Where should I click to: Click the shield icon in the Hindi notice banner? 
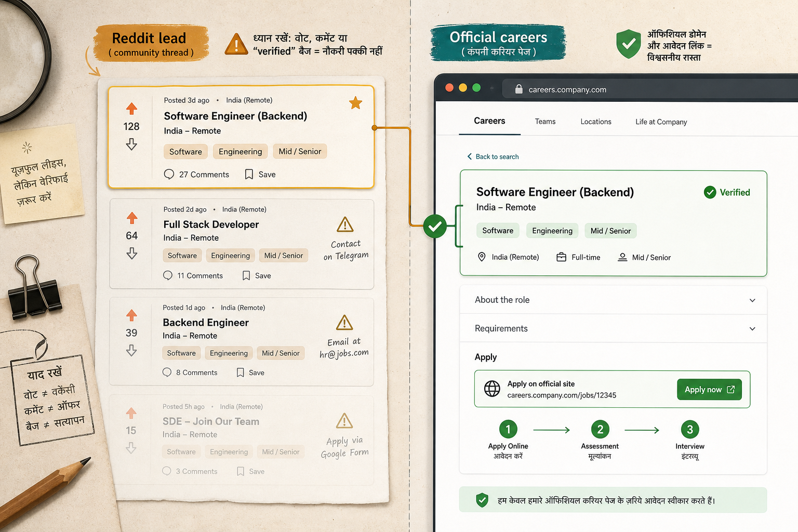[x=482, y=500]
